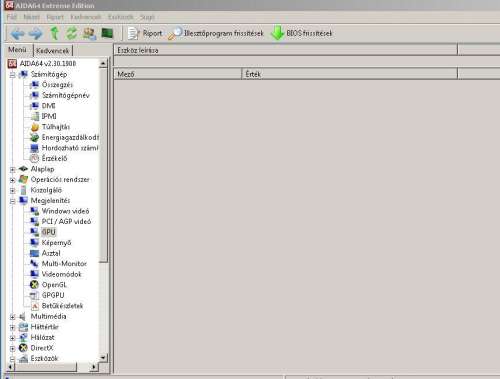Select the Hordozható számítógép item
Screen dimensions: 500x379
[x=70, y=148]
